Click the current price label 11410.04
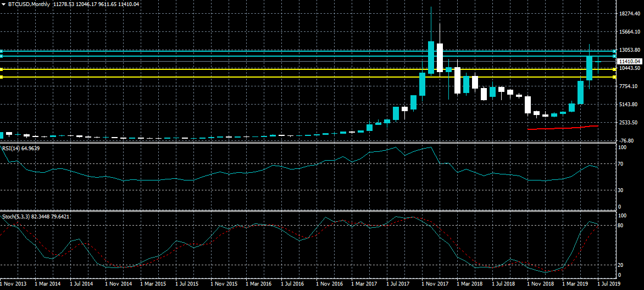This screenshot has height=290, width=644. point(629,62)
